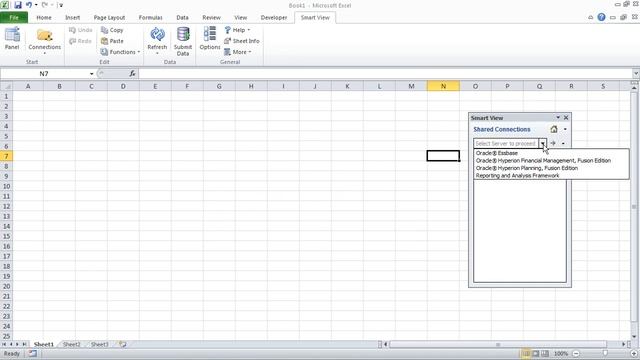Click the horizontal scrollbar
The height and width of the screenshot is (360, 640).
click(x=498, y=344)
